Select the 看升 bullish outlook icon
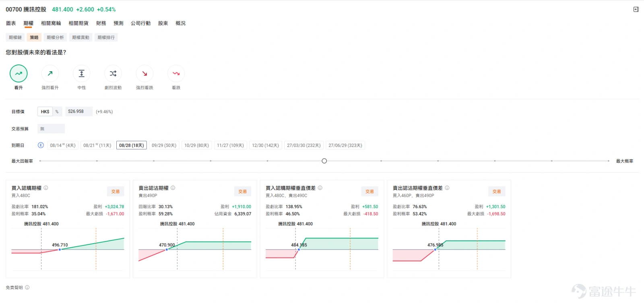 point(19,74)
